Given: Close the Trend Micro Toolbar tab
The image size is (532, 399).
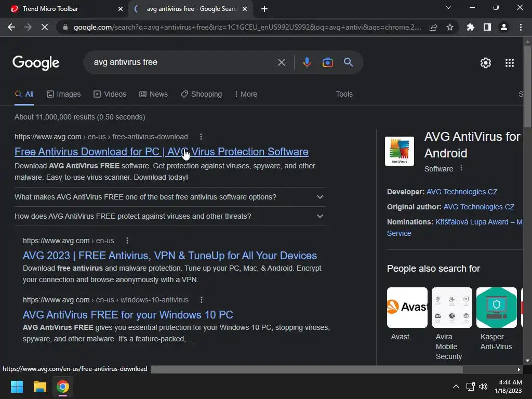Looking at the screenshot, I should click(x=121, y=9).
